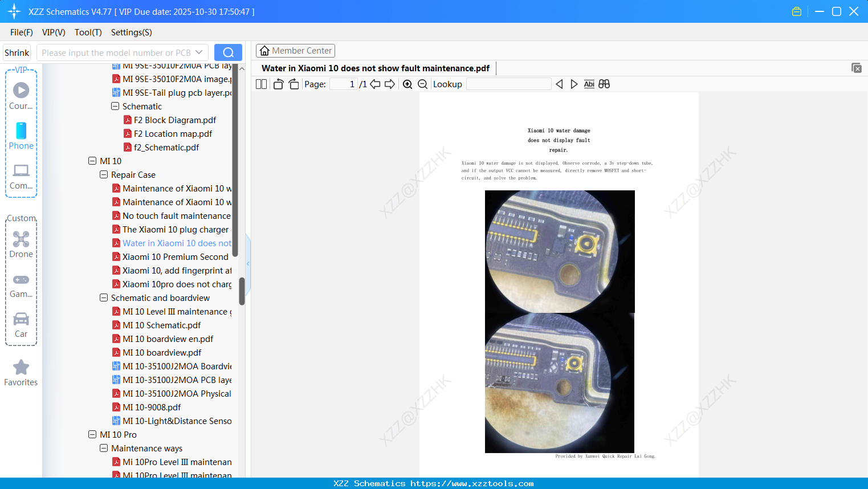Select the Car category icon

coord(21,324)
